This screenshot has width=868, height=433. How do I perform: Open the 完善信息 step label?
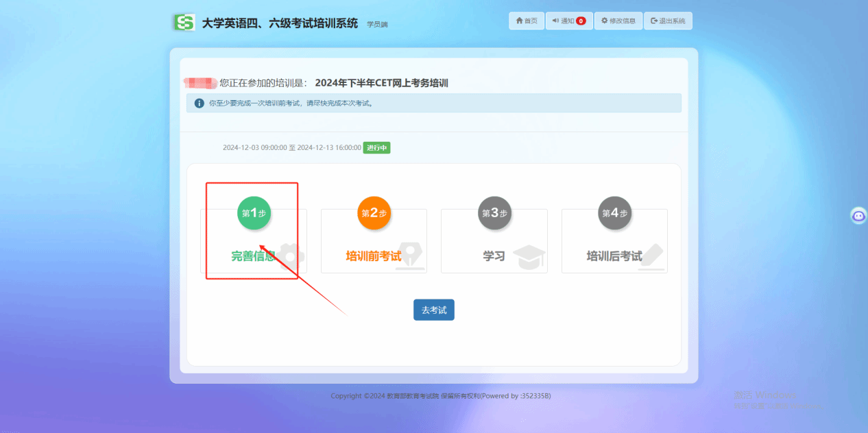click(252, 256)
